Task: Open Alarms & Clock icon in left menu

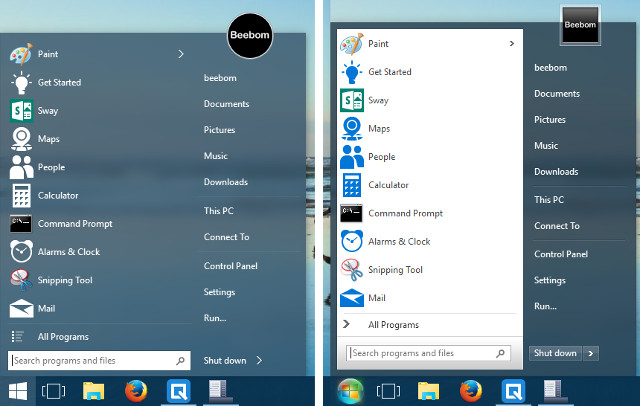Action: tap(21, 252)
